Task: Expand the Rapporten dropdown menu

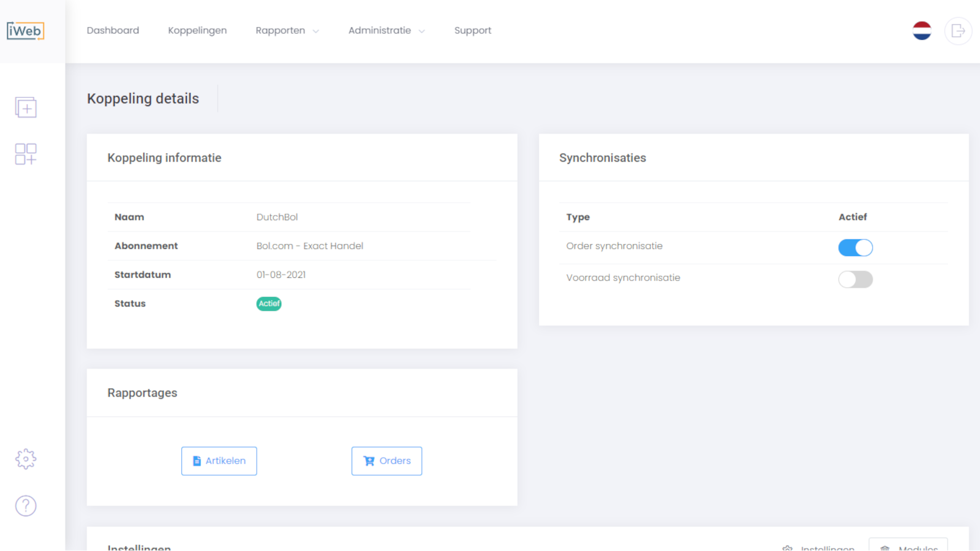Action: (x=287, y=31)
